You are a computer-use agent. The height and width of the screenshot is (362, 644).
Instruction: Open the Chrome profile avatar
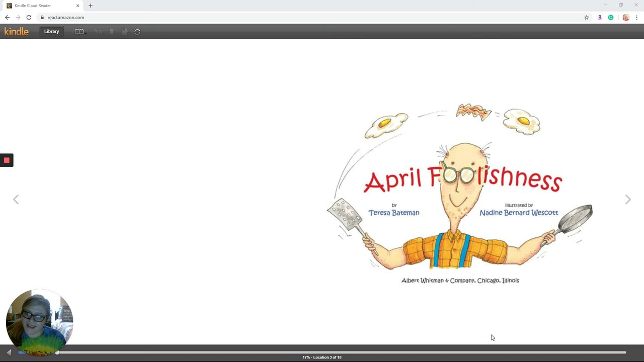pos(626,17)
